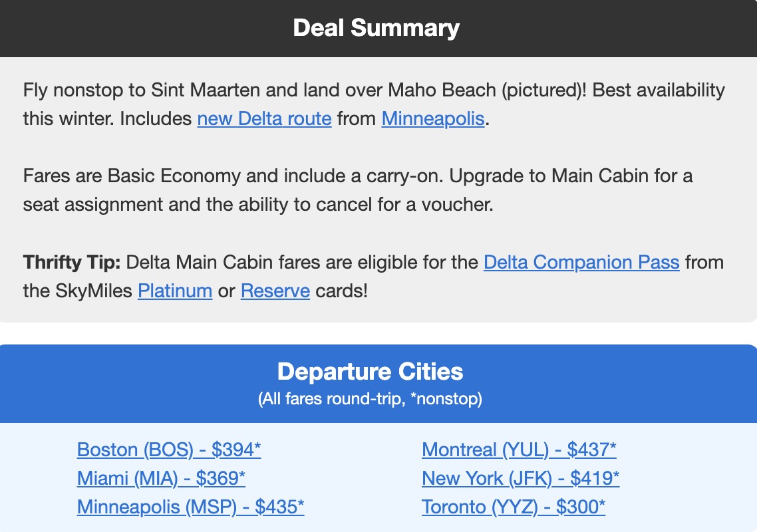Select the Miami (MIA) $369 fare link
The image size is (757, 532).
tap(161, 478)
